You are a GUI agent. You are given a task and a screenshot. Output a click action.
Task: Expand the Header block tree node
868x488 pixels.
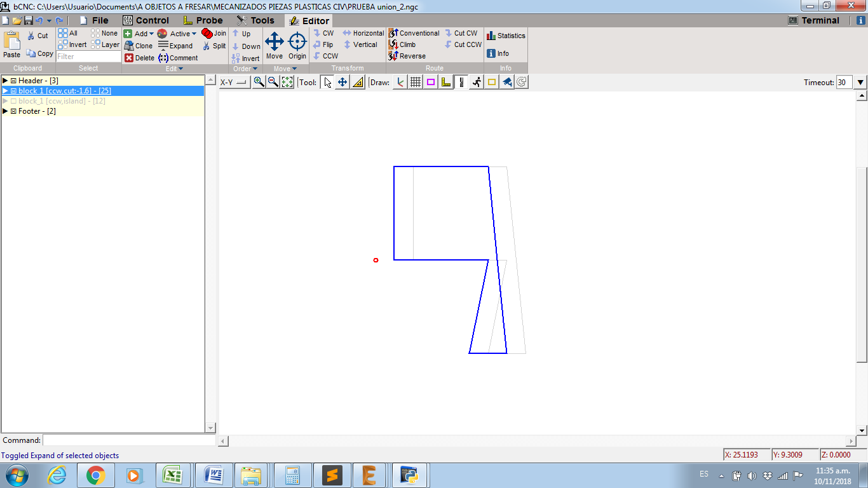(6, 81)
